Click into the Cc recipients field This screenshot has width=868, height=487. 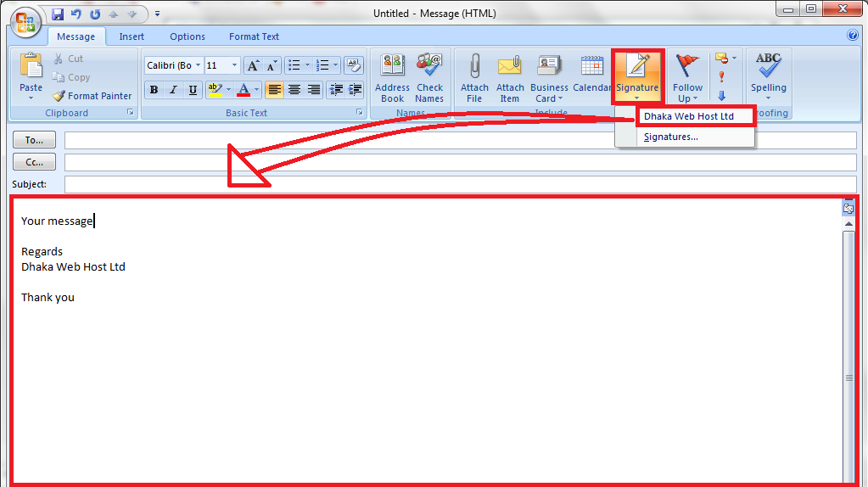pos(460,162)
